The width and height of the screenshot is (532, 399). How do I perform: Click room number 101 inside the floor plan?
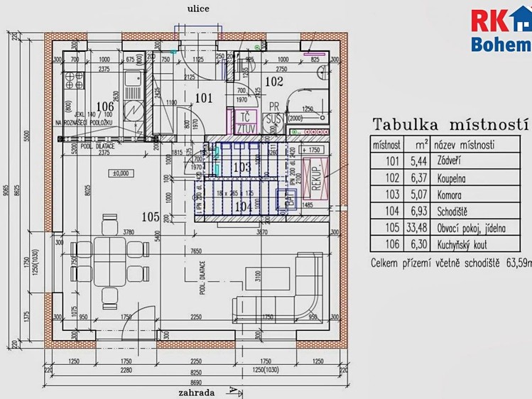tap(204, 98)
